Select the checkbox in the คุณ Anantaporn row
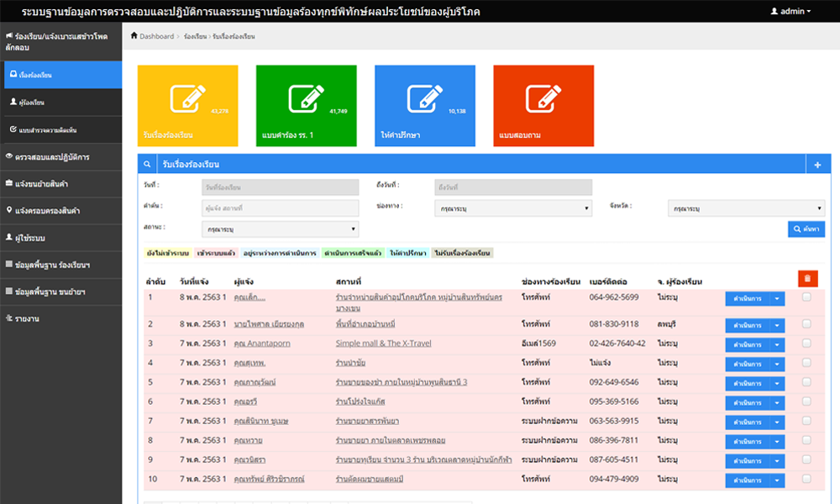This screenshot has height=504, width=840. [x=806, y=344]
